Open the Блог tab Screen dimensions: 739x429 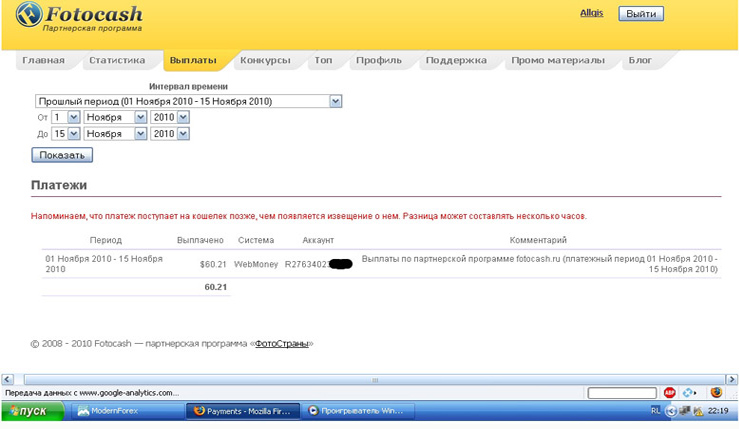[640, 60]
